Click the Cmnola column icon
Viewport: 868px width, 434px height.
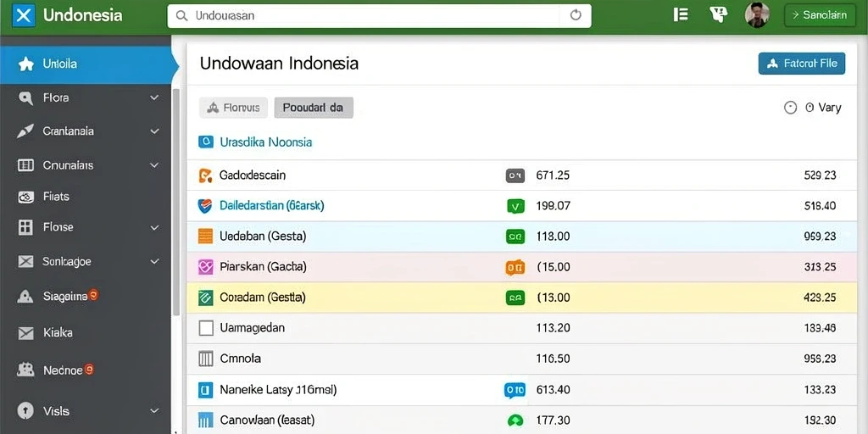tap(205, 359)
